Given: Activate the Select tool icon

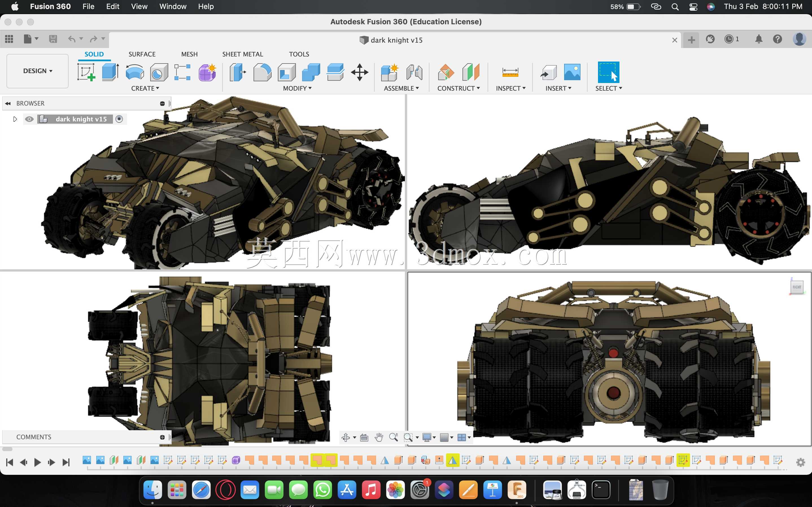Looking at the screenshot, I should pyautogui.click(x=608, y=72).
